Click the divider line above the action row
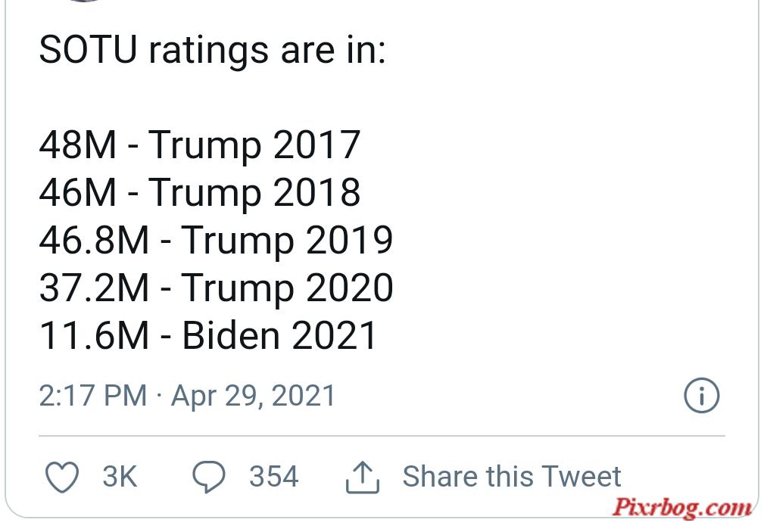Screen dimensions: 767x532 (382, 435)
